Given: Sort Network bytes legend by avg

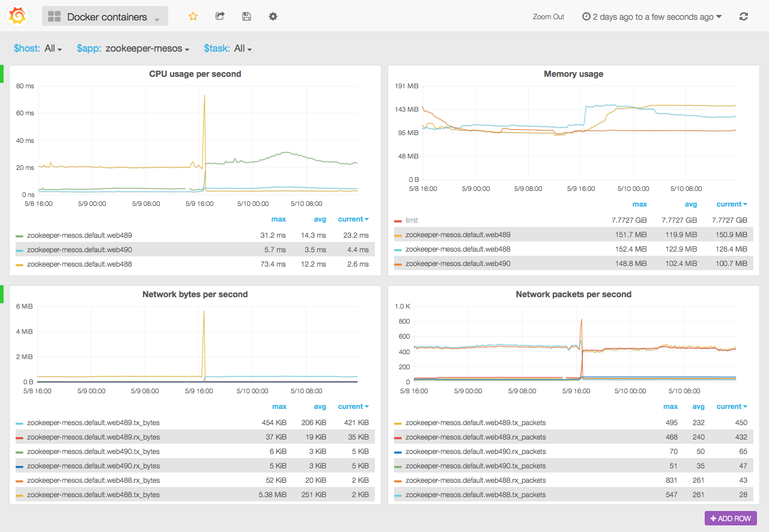Looking at the screenshot, I should tap(320, 407).
